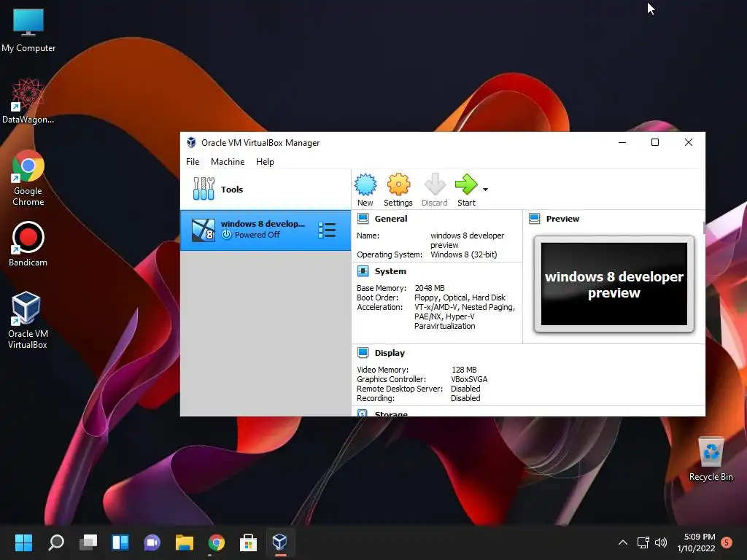Click the Display section header

pos(390,353)
